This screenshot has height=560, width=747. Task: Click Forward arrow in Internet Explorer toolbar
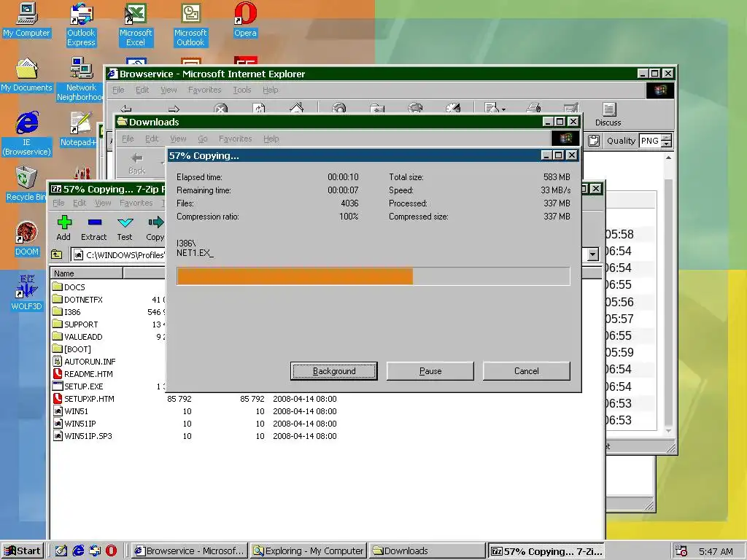pos(174,109)
